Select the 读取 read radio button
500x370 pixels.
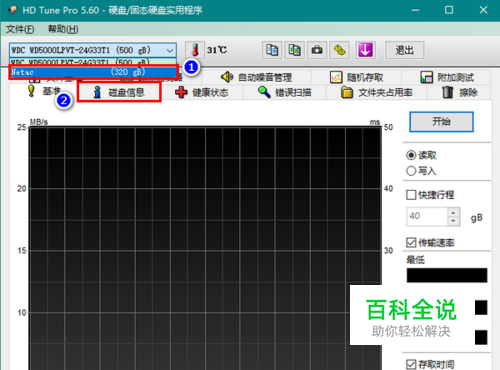tap(411, 155)
